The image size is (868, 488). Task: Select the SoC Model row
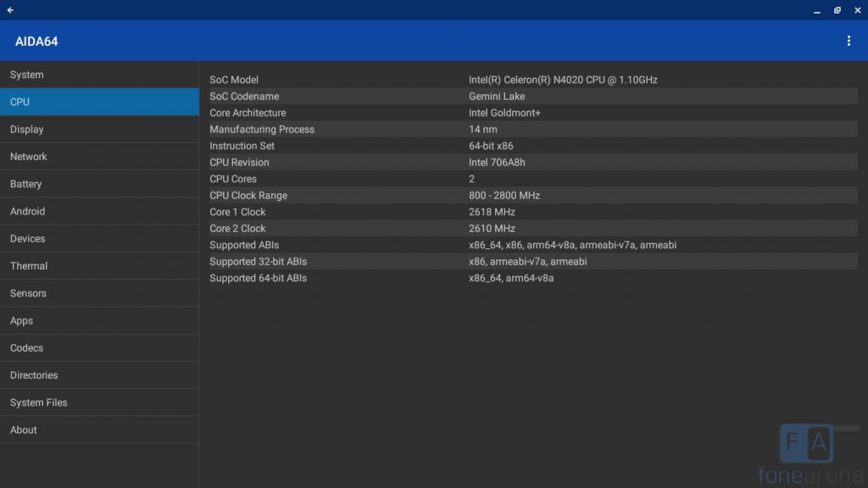coord(532,80)
